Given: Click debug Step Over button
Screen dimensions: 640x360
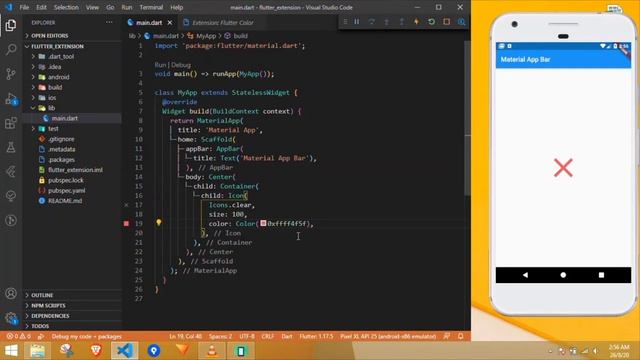Looking at the screenshot, I should click(371, 22).
